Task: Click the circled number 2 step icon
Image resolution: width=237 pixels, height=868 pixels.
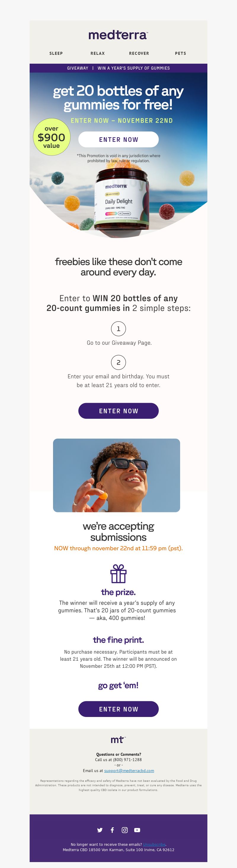Action: pyautogui.click(x=118, y=362)
